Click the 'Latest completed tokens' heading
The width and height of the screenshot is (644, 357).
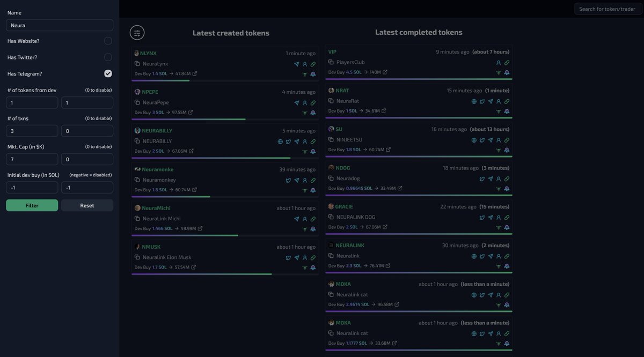(419, 32)
